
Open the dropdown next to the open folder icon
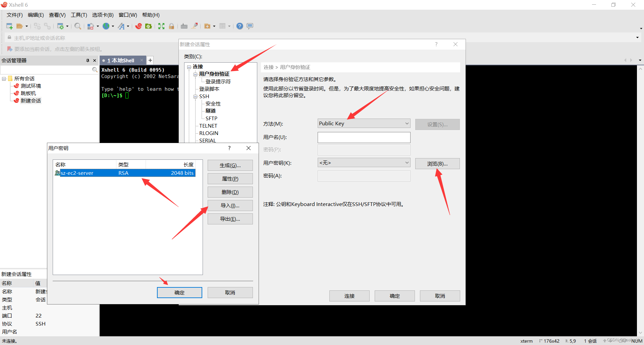coord(26,26)
